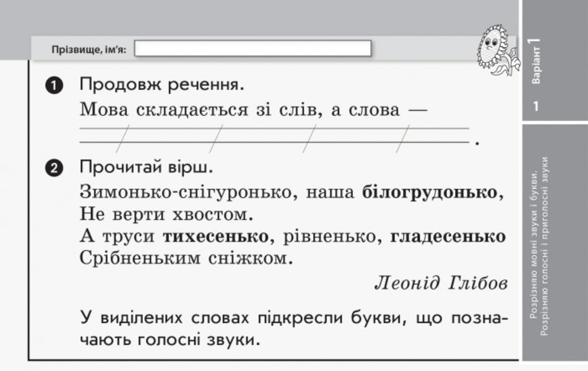Click the task number 2 bullet

[54, 168]
